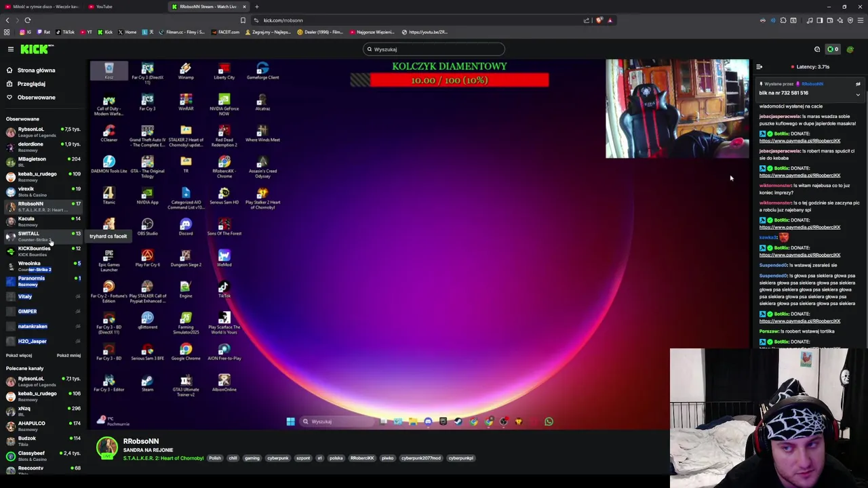Open delordione channel in followed list
The width and height of the screenshot is (868, 488).
[42, 146]
